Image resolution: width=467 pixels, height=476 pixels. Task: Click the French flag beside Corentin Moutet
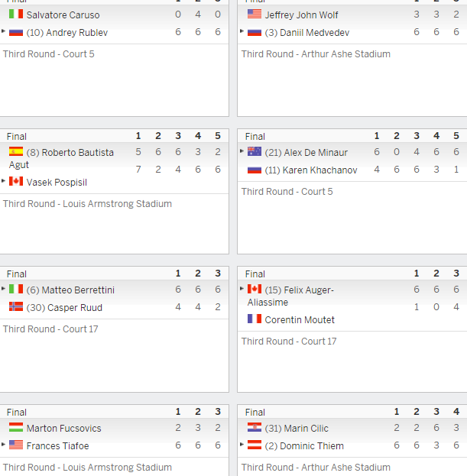[x=255, y=319]
